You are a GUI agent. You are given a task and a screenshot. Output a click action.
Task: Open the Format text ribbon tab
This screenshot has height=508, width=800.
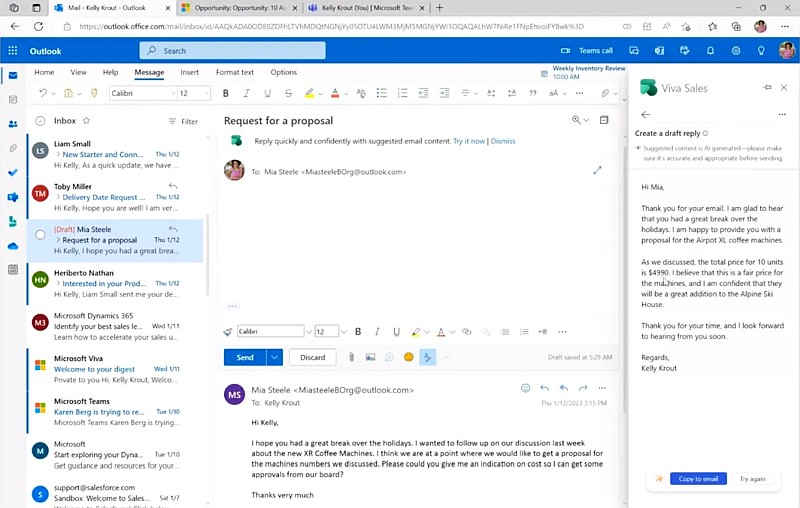(235, 72)
